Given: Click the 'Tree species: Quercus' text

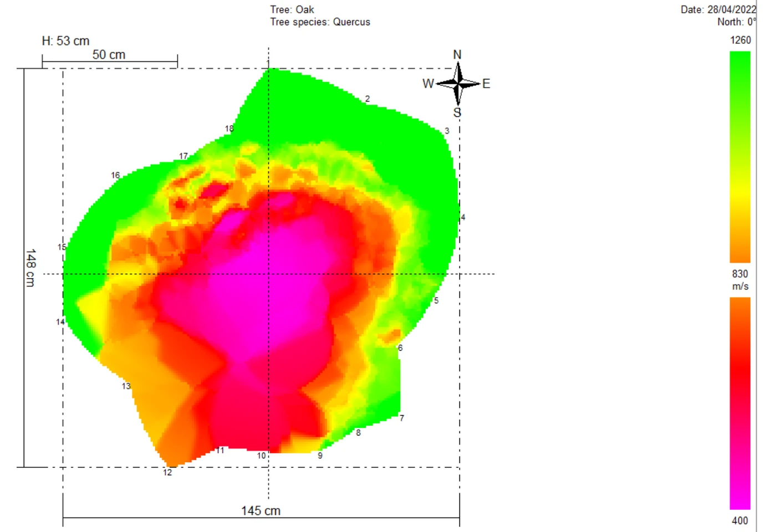Looking at the screenshot, I should [320, 22].
